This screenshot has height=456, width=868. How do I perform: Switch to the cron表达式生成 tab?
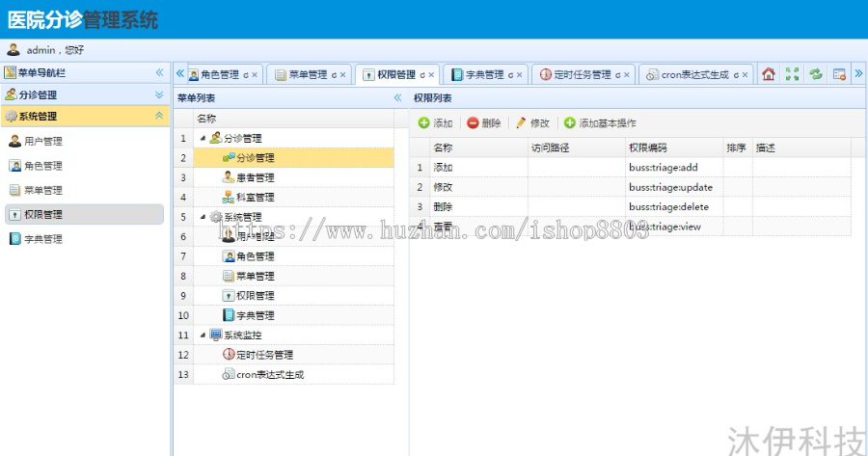click(x=694, y=74)
